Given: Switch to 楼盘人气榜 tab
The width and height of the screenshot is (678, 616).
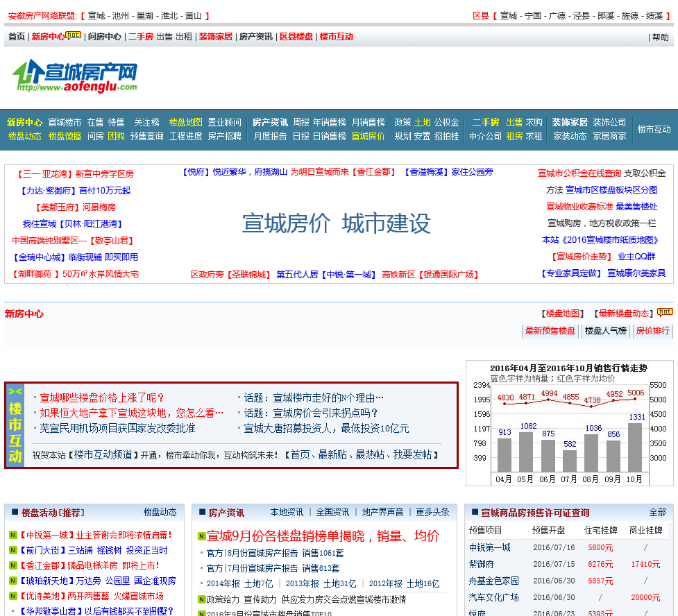Looking at the screenshot, I should (x=605, y=331).
